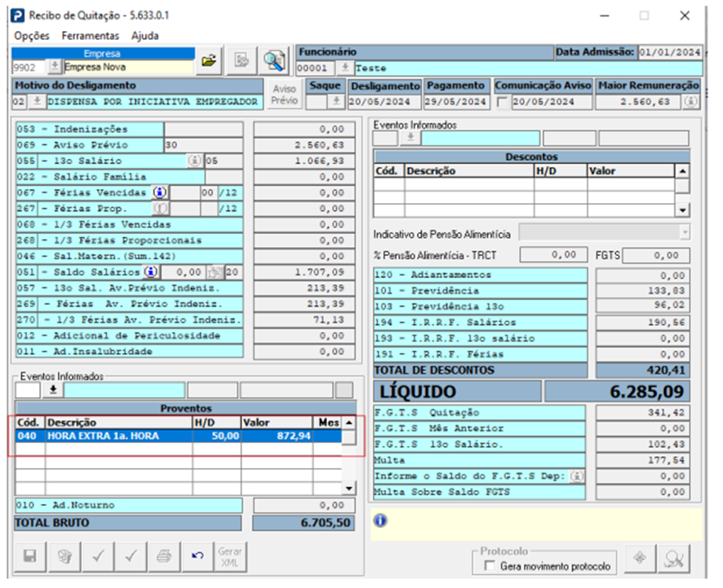The height and width of the screenshot is (588, 723).
Task: Open the Funcionário code lookup arrow
Action: point(344,69)
